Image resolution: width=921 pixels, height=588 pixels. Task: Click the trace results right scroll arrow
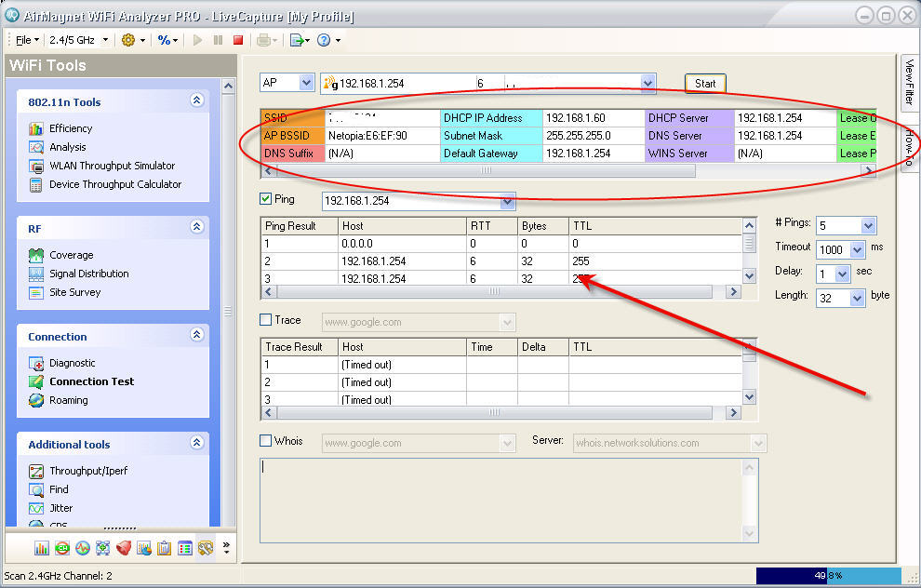pyautogui.click(x=733, y=413)
